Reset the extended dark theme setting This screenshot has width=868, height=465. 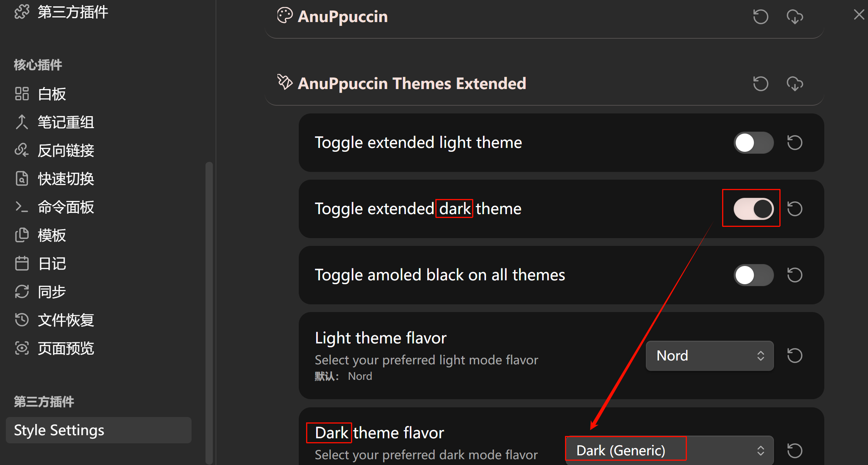[794, 209]
